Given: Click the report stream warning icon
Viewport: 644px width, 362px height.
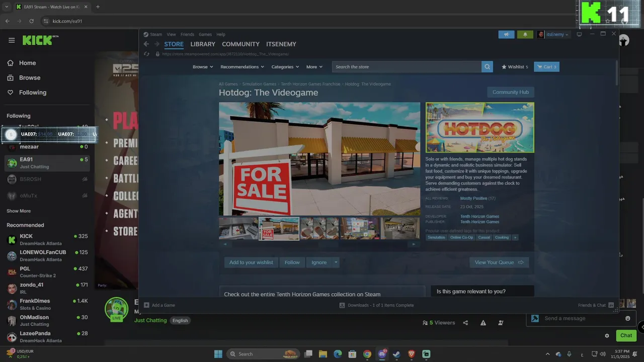Looking at the screenshot, I should coord(483,323).
